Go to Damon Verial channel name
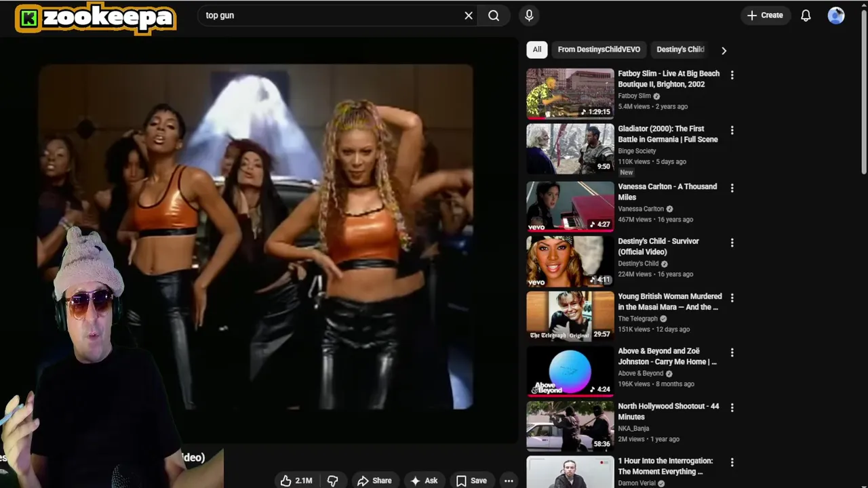The image size is (868, 488). pos(637,483)
